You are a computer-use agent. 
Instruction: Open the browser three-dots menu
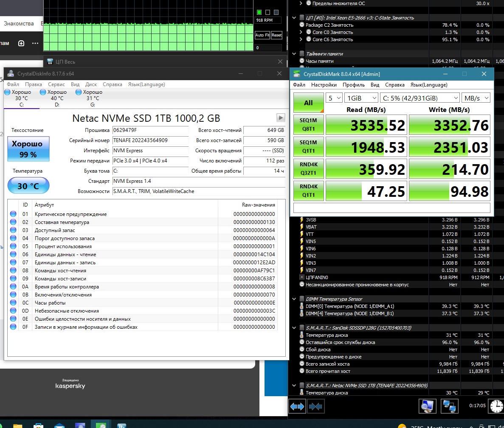tap(35, 43)
